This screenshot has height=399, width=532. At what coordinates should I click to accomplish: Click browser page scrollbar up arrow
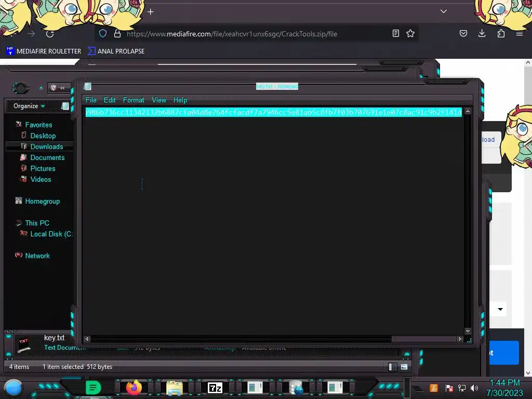[x=528, y=63]
